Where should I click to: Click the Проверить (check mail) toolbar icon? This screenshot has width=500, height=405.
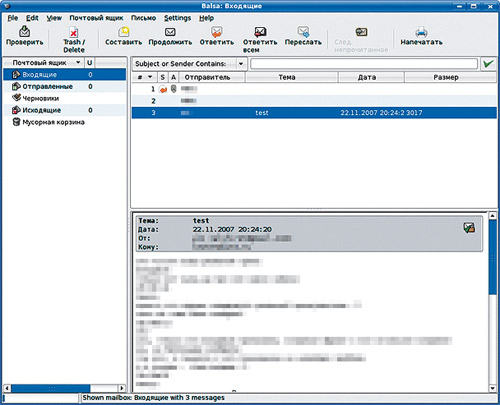(24, 32)
